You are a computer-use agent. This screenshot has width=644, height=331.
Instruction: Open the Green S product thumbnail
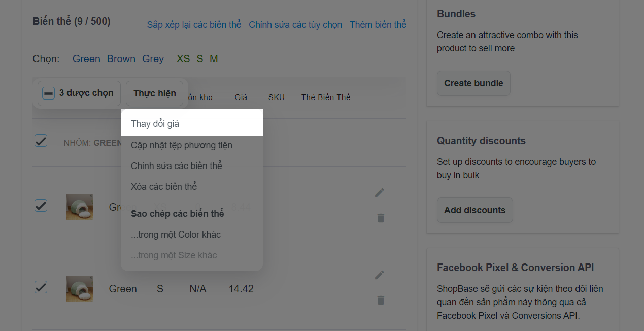point(80,289)
